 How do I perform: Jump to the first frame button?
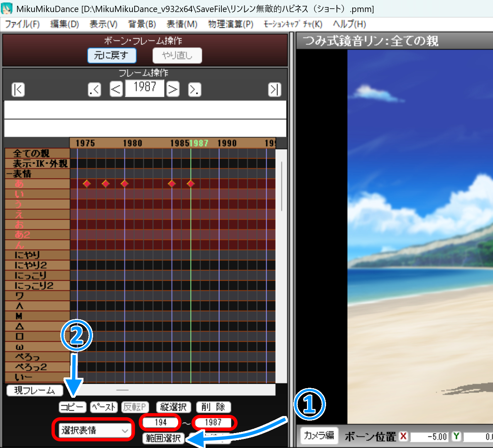click(18, 89)
